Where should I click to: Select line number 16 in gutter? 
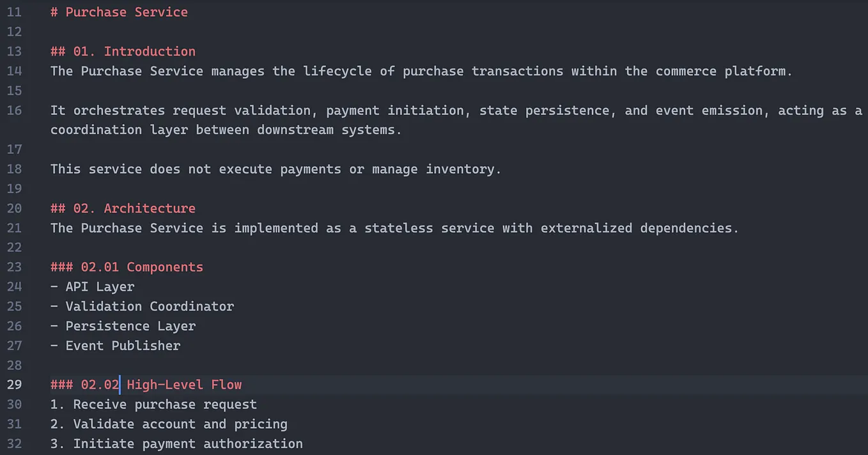14,111
